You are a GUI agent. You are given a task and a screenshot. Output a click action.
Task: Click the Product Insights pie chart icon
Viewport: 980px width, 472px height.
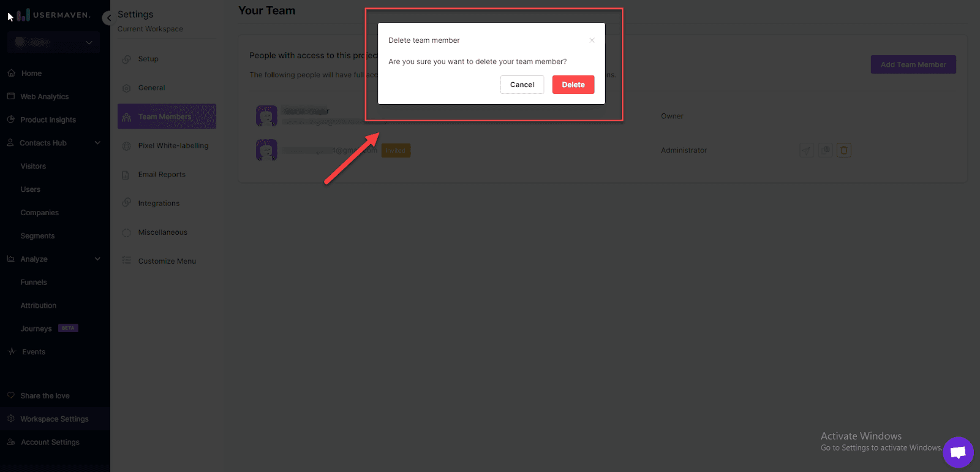click(x=11, y=120)
